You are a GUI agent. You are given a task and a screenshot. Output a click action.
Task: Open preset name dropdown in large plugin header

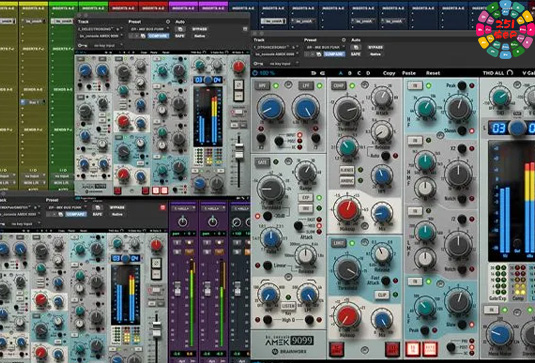tap(326, 47)
